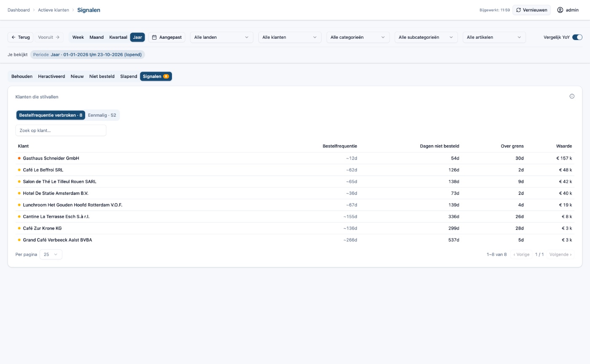The width and height of the screenshot is (590, 364).
Task: Select the Nieuw tab
Action: (77, 76)
